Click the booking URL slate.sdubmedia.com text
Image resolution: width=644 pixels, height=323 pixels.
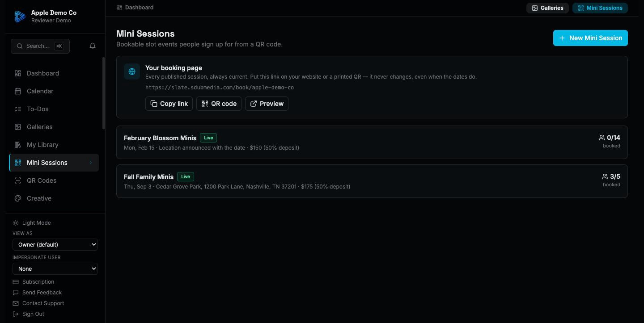point(220,88)
